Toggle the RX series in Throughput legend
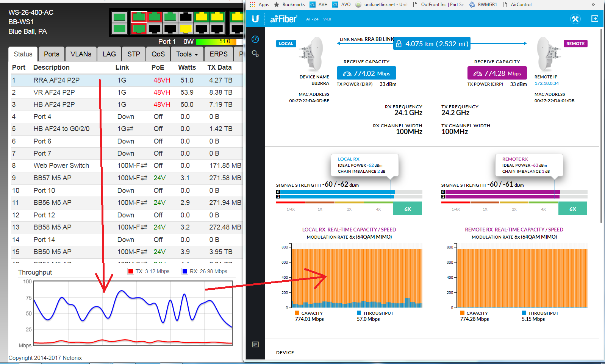The height and width of the screenshot is (364, 605). (x=185, y=271)
